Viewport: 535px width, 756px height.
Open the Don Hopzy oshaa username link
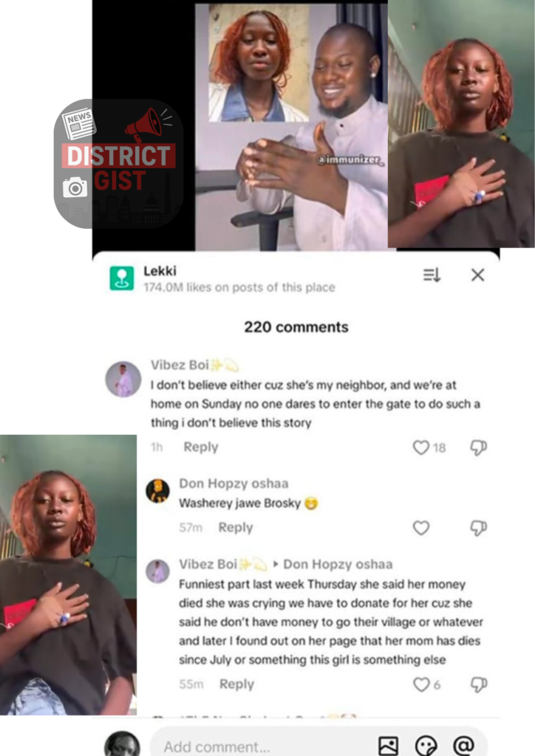click(234, 484)
